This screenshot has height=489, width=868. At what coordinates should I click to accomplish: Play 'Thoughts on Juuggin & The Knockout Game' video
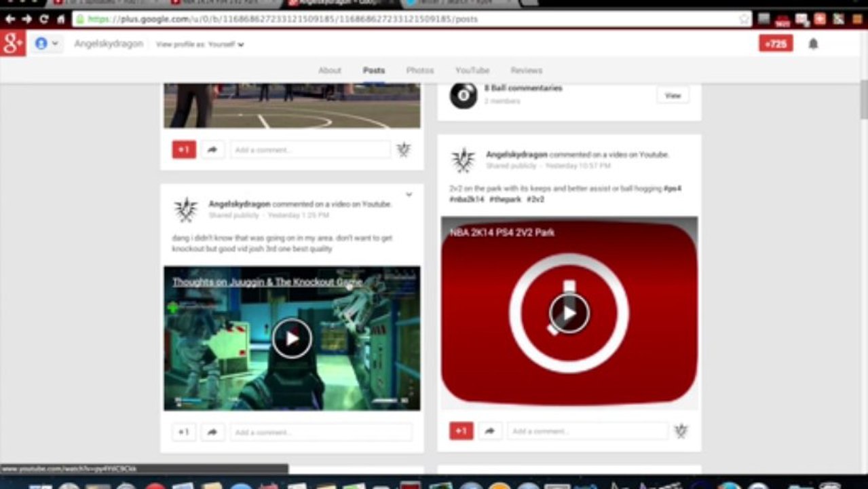pos(292,338)
